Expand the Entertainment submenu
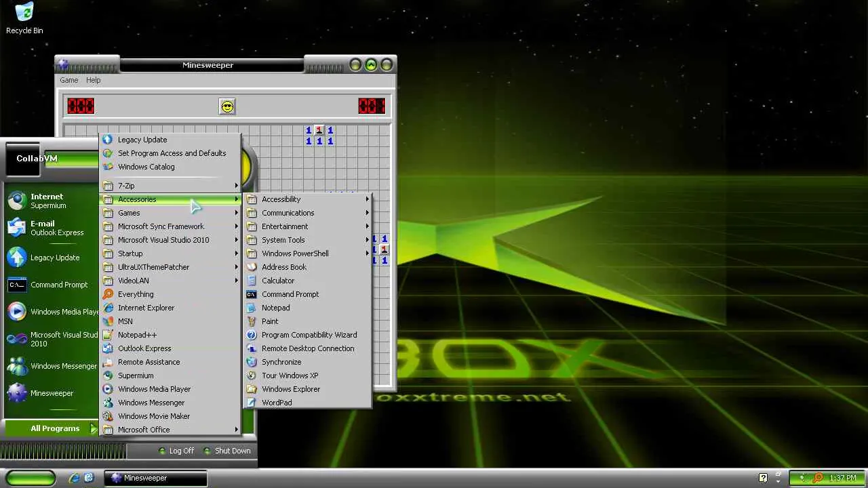Viewport: 868px width, 488px height. click(x=308, y=226)
